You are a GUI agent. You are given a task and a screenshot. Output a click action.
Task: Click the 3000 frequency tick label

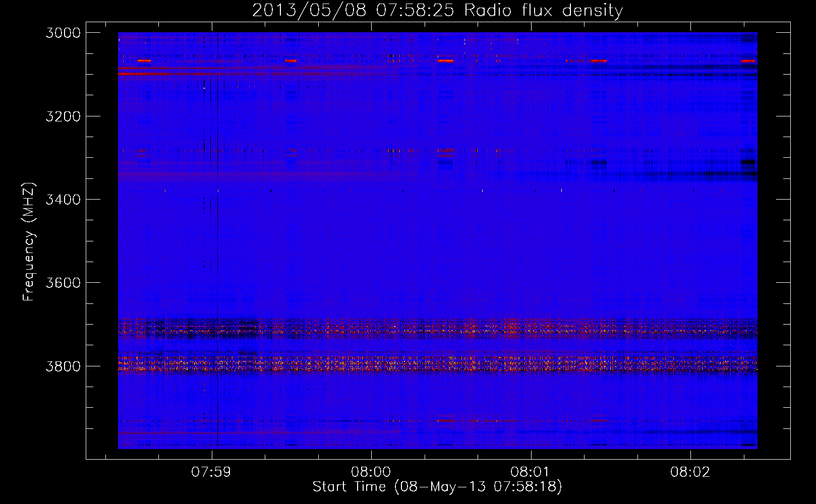coord(63,33)
